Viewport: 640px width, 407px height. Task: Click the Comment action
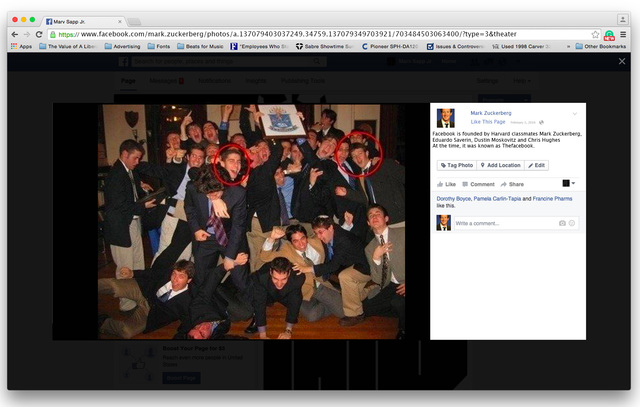pos(478,185)
